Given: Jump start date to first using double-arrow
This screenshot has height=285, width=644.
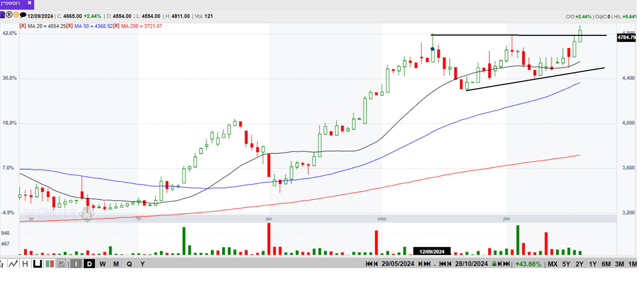Looking at the screenshot, I should tap(369, 264).
